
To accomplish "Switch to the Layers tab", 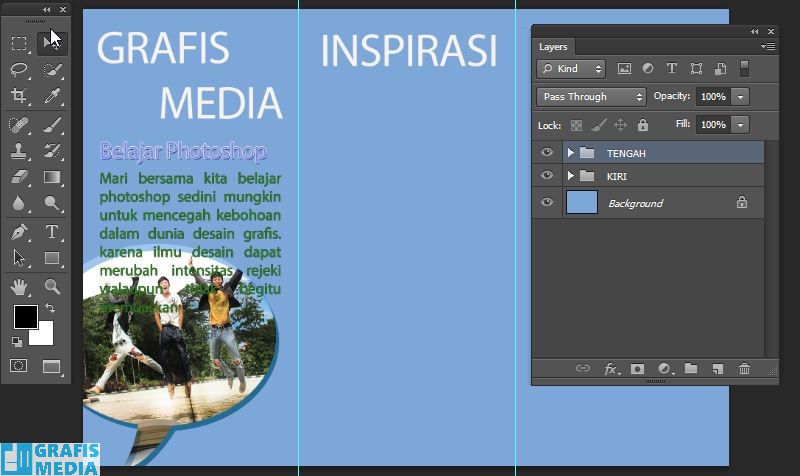I will 553,47.
